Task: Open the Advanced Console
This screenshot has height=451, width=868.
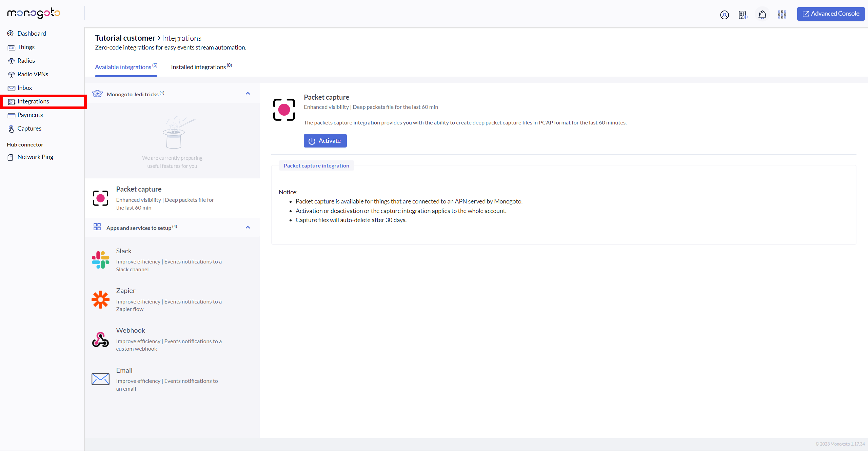Action: tap(830, 14)
